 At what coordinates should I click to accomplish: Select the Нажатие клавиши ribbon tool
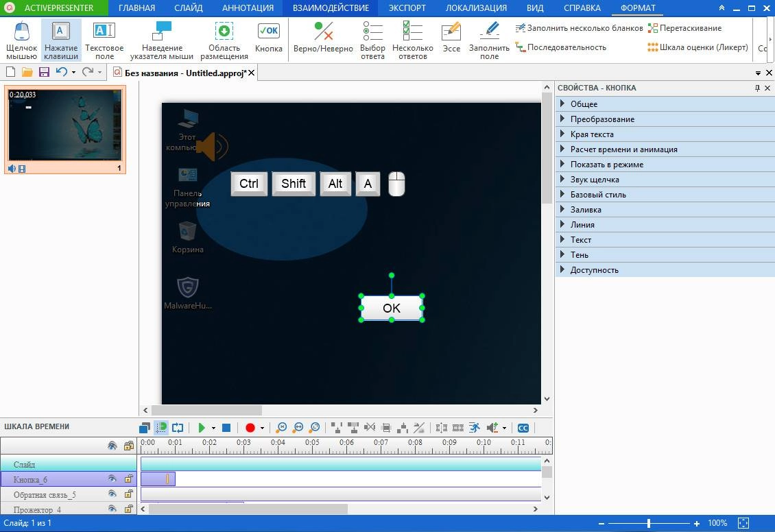click(61, 40)
